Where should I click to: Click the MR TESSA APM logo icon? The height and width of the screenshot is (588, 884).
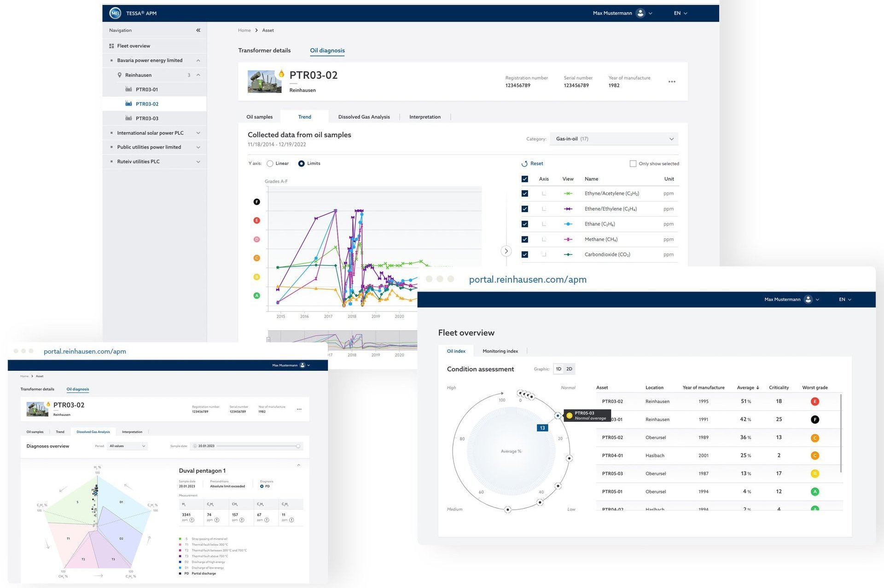[x=115, y=13]
